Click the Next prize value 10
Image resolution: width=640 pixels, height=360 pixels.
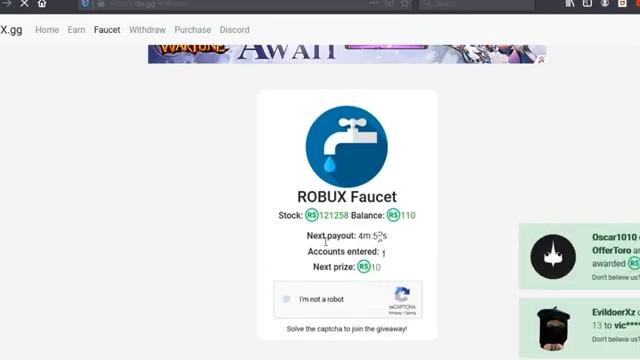pyautogui.click(x=376, y=267)
